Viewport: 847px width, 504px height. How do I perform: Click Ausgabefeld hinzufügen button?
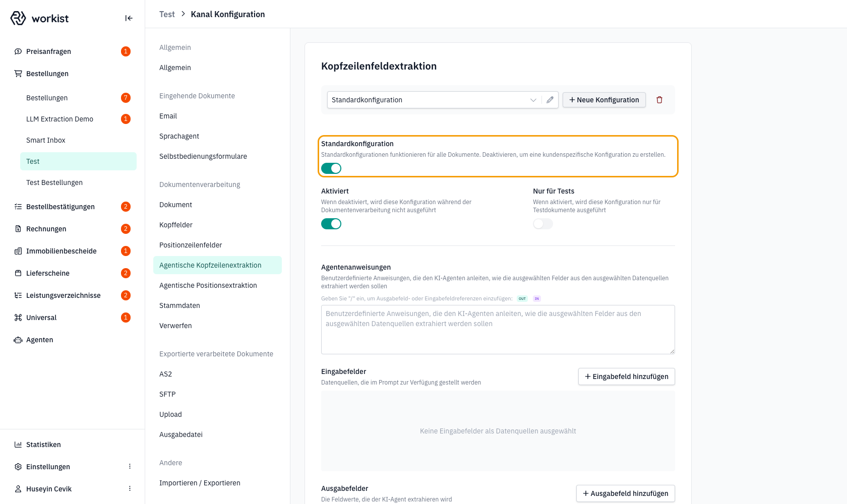point(625,493)
